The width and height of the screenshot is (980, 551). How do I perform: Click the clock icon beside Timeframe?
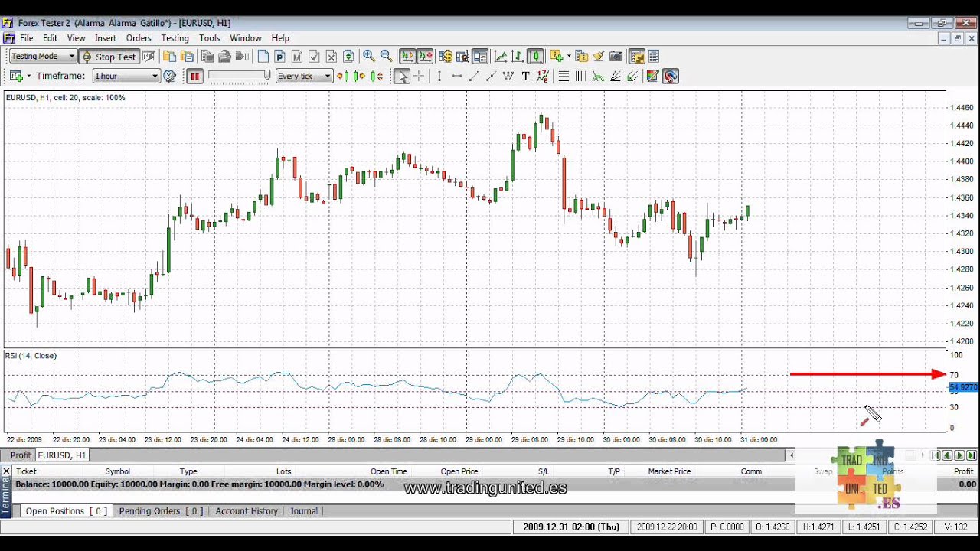click(170, 76)
